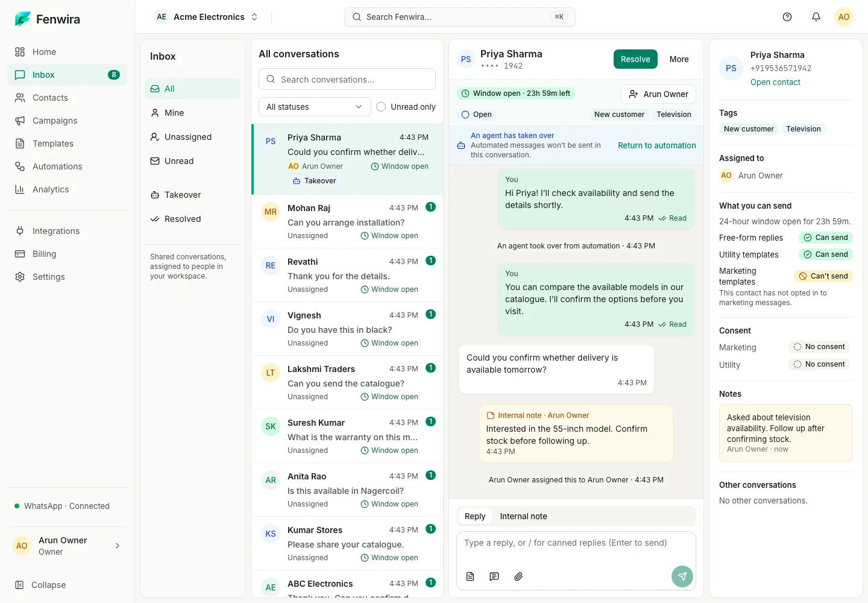The height and width of the screenshot is (603, 868).
Task: Show Resolved conversations
Action: coord(193,219)
